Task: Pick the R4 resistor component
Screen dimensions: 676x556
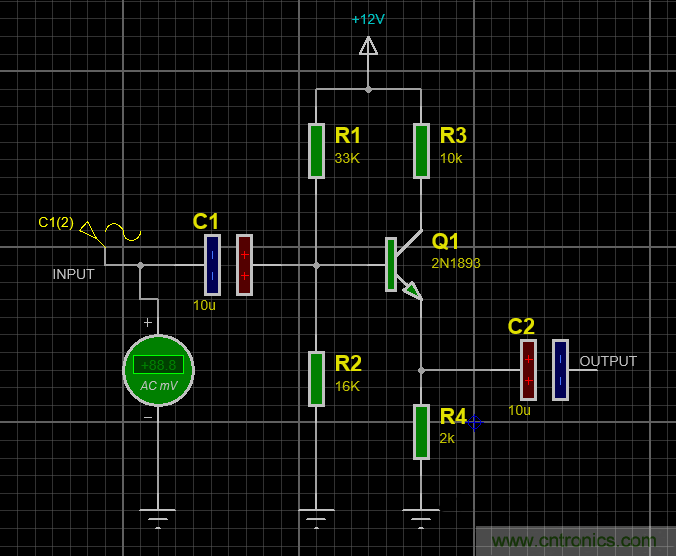Action: [x=421, y=432]
